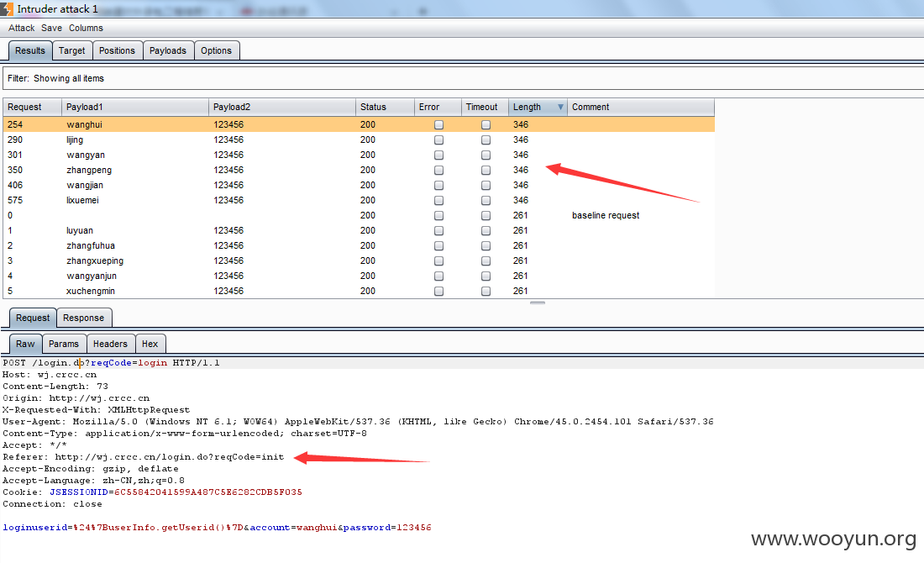Viewport: 924px width, 563px height.
Task: Click the JSESSIONID cookie value
Action: [208, 492]
